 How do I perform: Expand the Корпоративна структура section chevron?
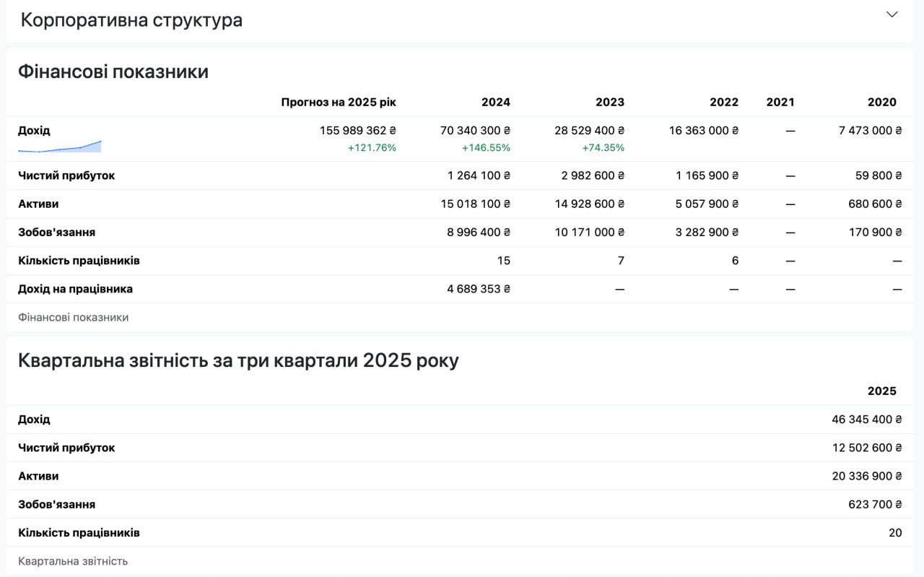point(892,14)
